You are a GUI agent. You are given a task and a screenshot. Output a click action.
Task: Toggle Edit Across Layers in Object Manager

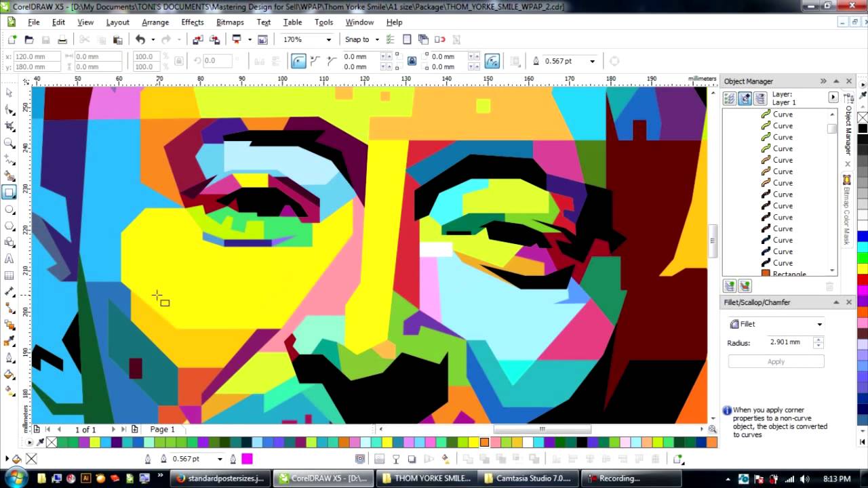745,98
